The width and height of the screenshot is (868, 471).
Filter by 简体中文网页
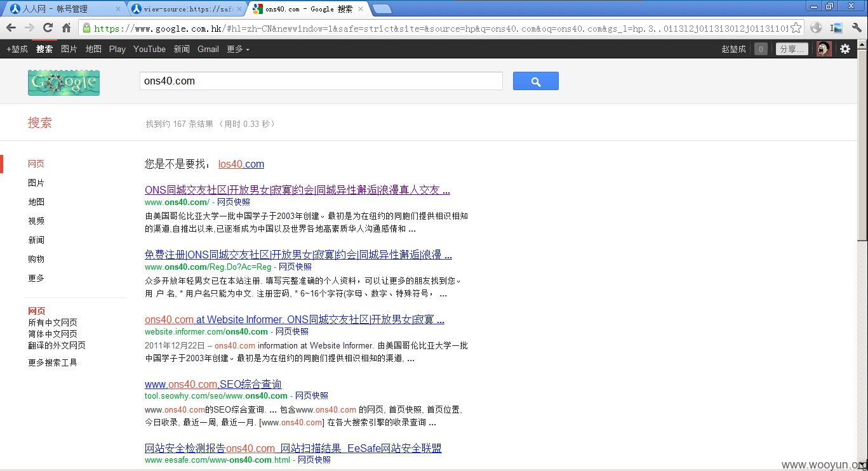(53, 334)
